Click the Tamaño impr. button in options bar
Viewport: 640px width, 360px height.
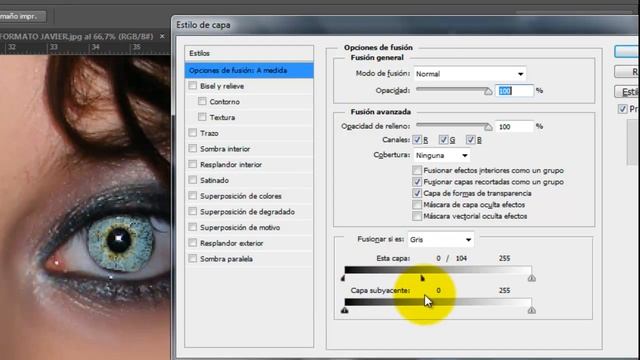[x=22, y=16]
